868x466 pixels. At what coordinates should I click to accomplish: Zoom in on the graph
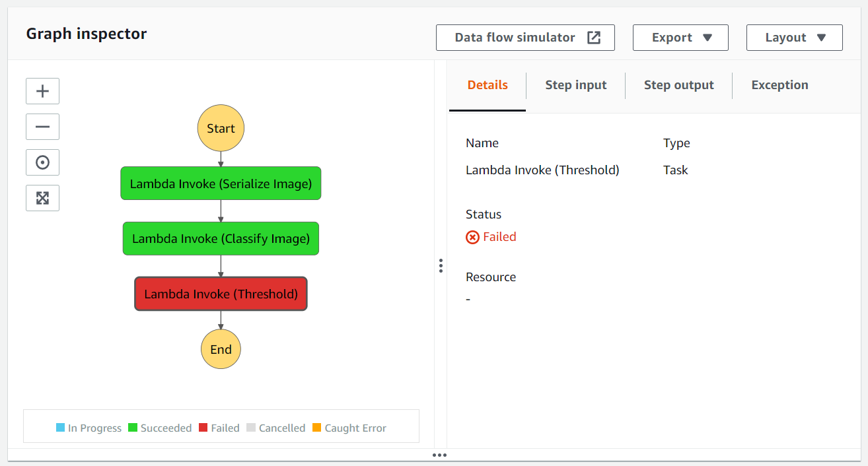click(x=42, y=91)
